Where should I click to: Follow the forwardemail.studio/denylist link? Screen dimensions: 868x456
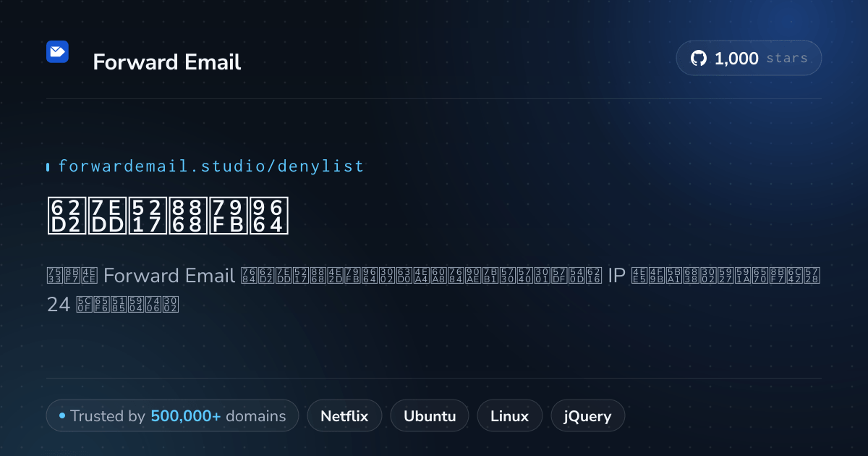[x=211, y=166]
